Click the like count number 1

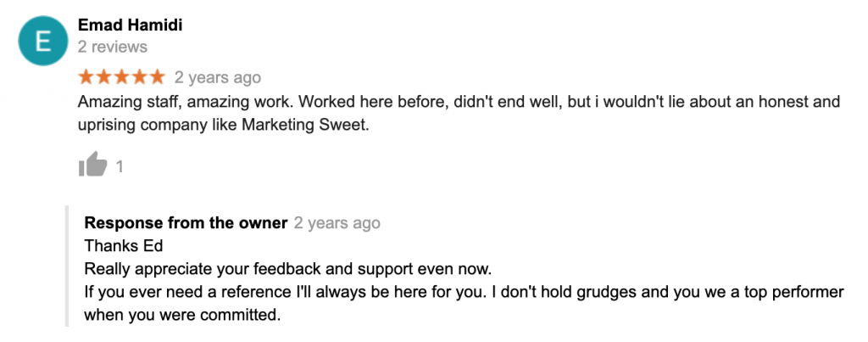click(120, 167)
